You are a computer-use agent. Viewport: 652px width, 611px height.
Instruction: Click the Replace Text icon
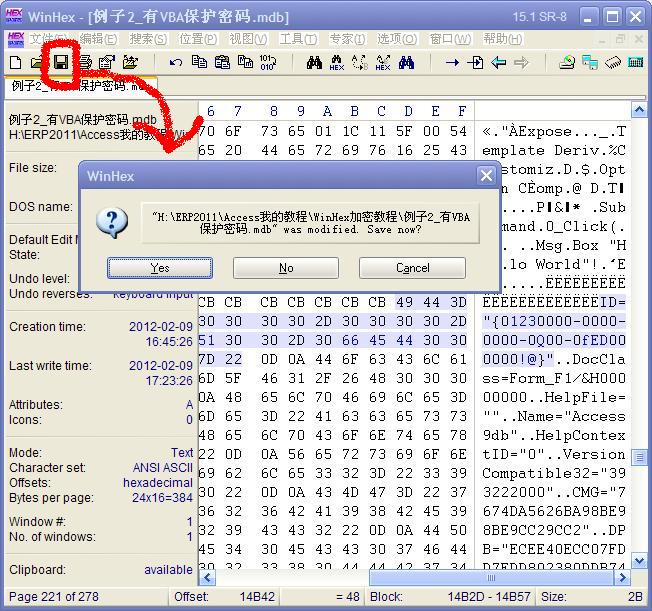pyautogui.click(x=360, y=63)
